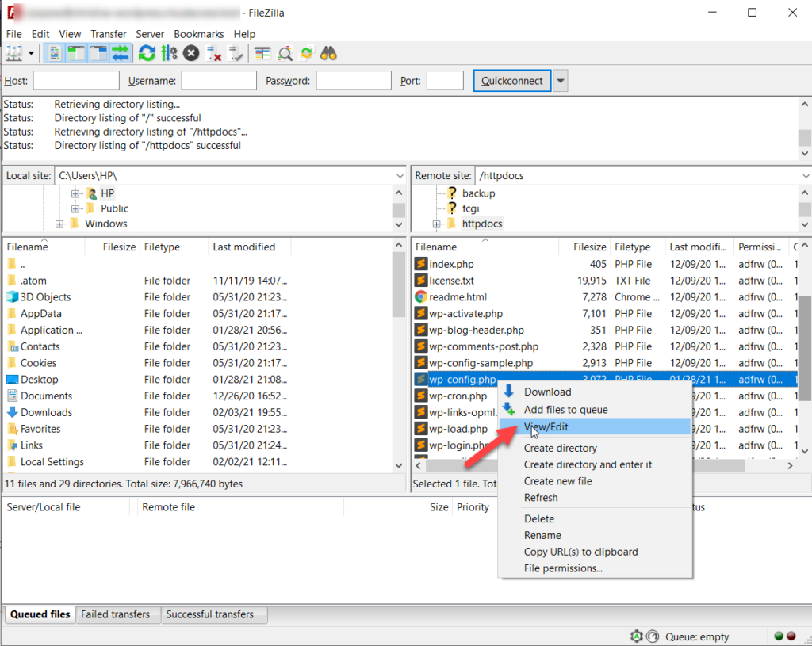This screenshot has height=646, width=812.
Task: Open the Bookmarks menu
Action: [199, 34]
